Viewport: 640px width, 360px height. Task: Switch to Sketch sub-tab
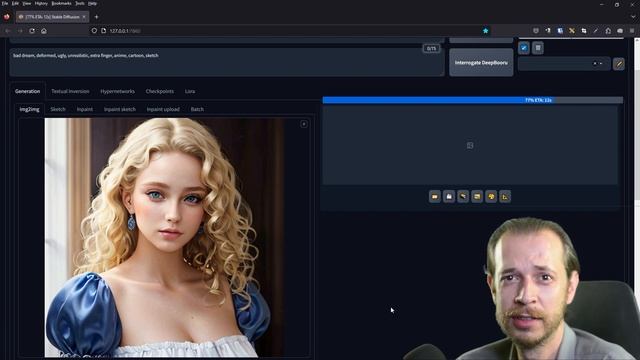pos(58,109)
